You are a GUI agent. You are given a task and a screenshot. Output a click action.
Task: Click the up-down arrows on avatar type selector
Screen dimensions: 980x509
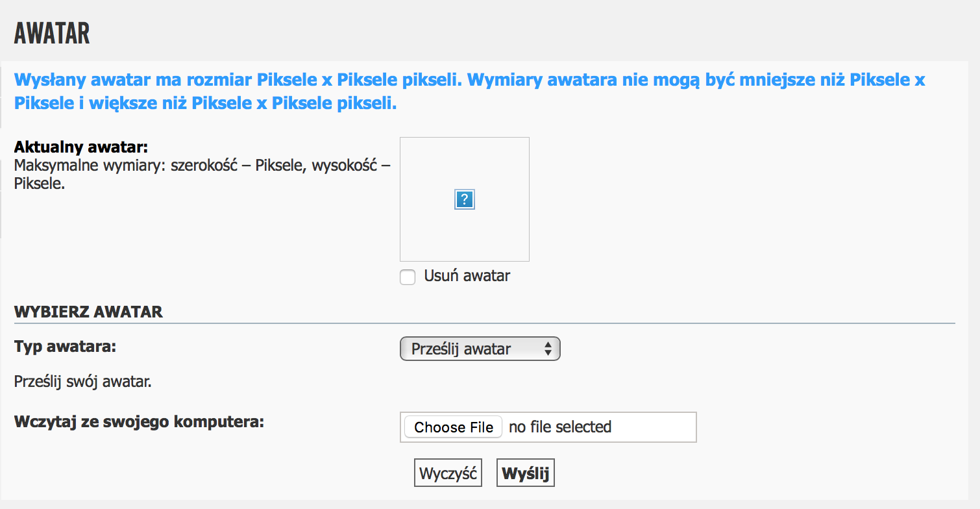(548, 349)
